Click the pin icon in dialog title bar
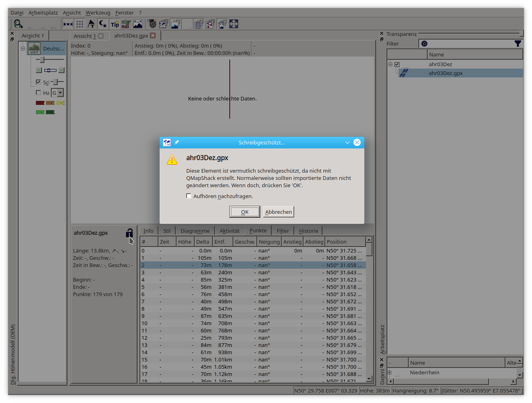The height and width of the screenshot is (403, 532). [x=177, y=142]
